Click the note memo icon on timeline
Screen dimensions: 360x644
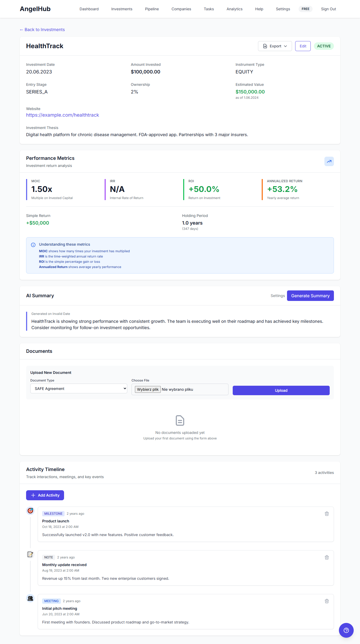[30, 554]
